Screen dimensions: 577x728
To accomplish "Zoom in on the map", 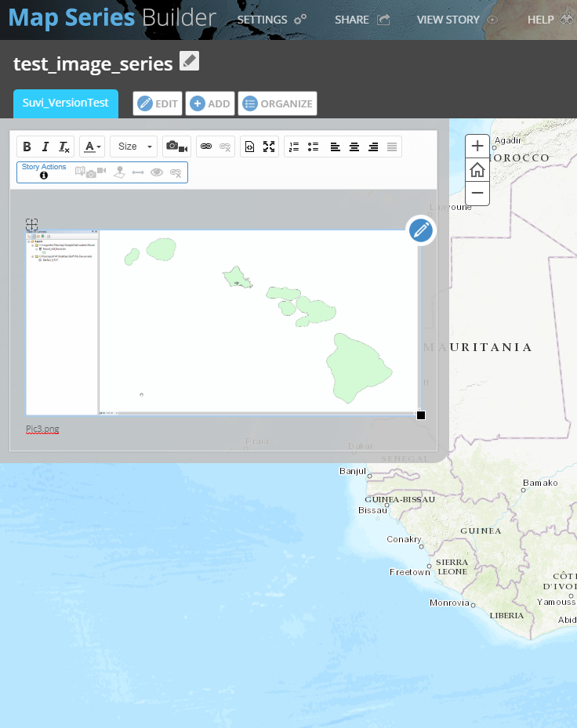I will 477,147.
